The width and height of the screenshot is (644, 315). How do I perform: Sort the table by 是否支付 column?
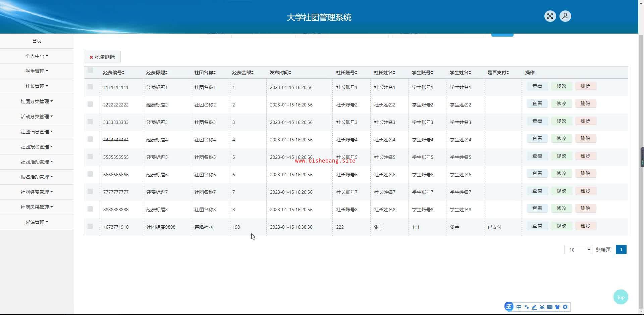pos(498,73)
